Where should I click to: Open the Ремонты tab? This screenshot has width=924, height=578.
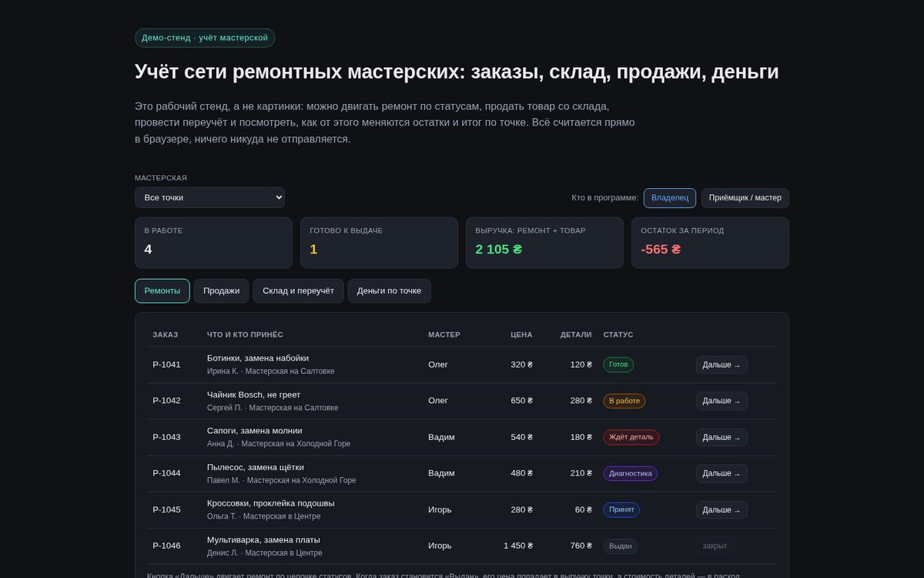162,291
